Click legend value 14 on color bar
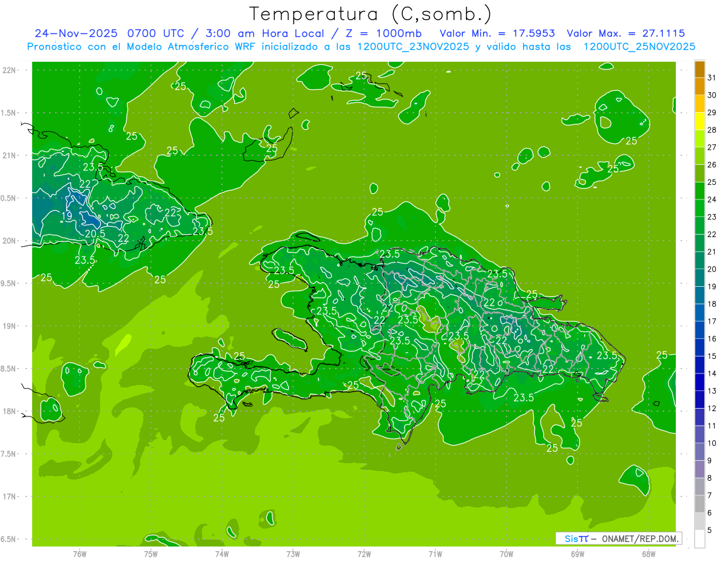 coord(712,373)
